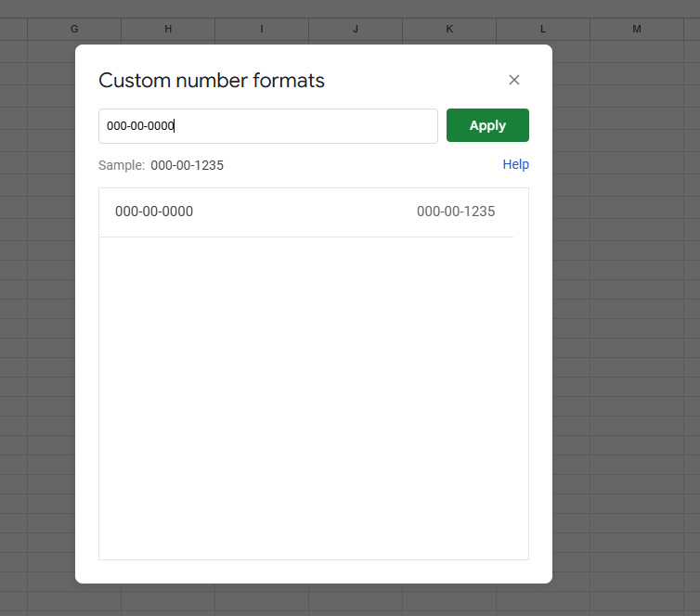Click the Custom number formats dialog title
The height and width of the screenshot is (616, 700).
212,81
